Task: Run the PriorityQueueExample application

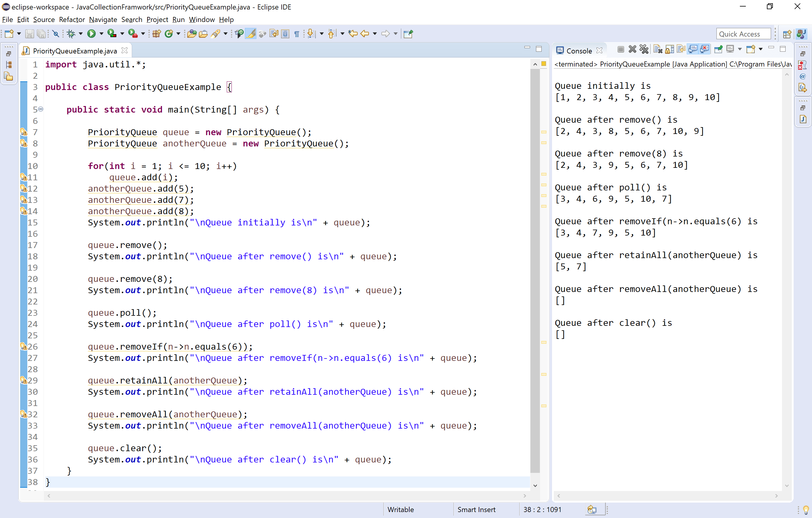Action: (92, 33)
